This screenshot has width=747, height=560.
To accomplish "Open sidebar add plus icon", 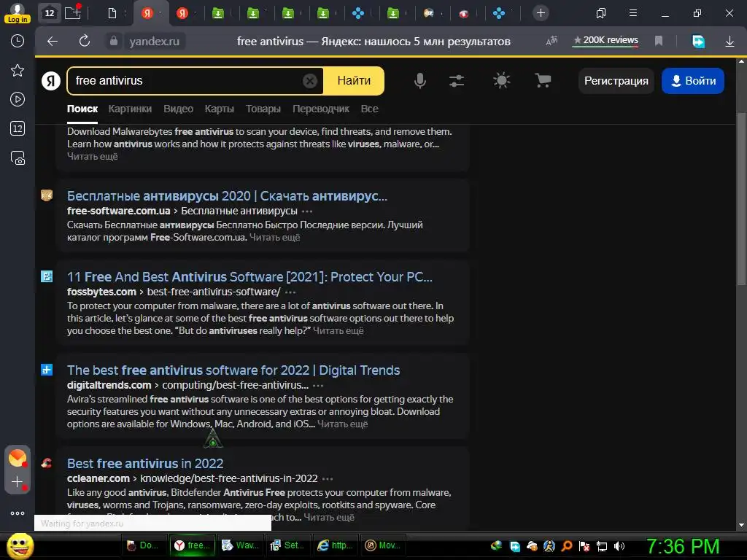I will coord(18,482).
